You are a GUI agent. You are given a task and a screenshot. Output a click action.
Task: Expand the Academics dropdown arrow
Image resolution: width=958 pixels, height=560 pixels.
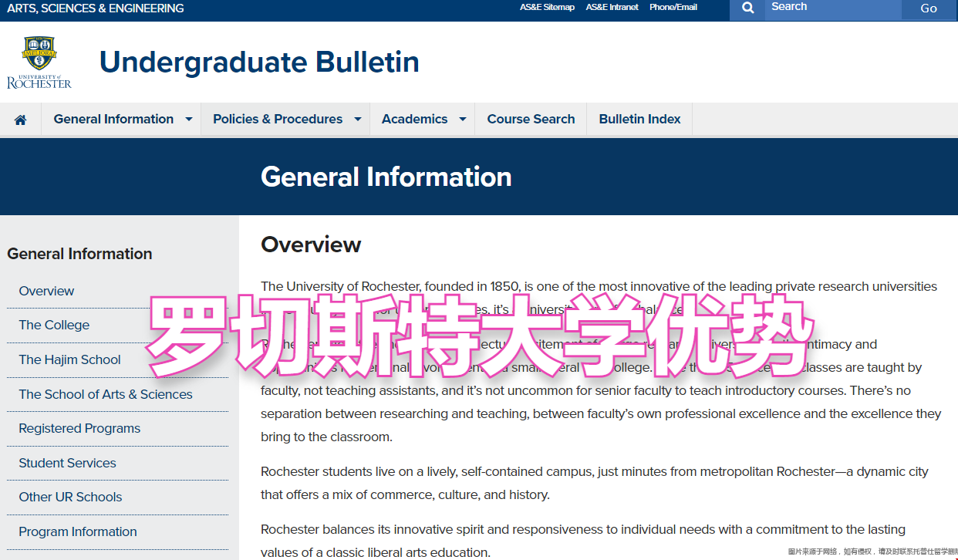462,120
